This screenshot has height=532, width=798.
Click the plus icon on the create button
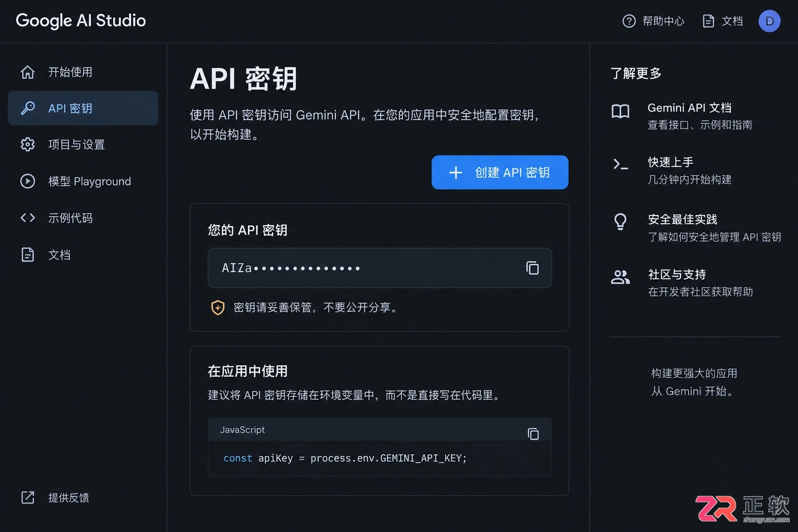(x=456, y=173)
